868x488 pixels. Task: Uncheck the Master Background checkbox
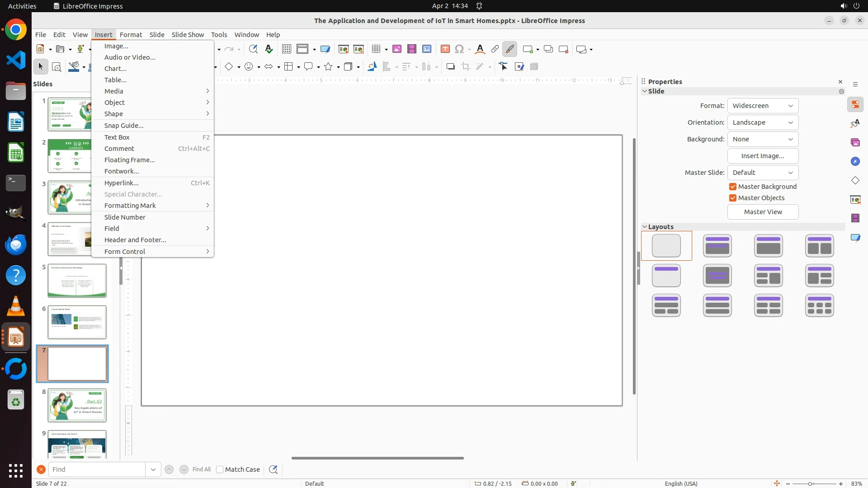733,187
